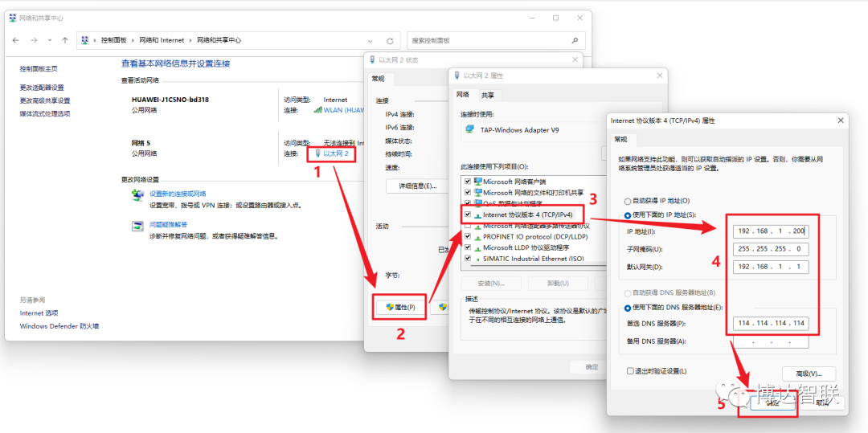Focus the 搜索控制面板 search box

pos(496,40)
